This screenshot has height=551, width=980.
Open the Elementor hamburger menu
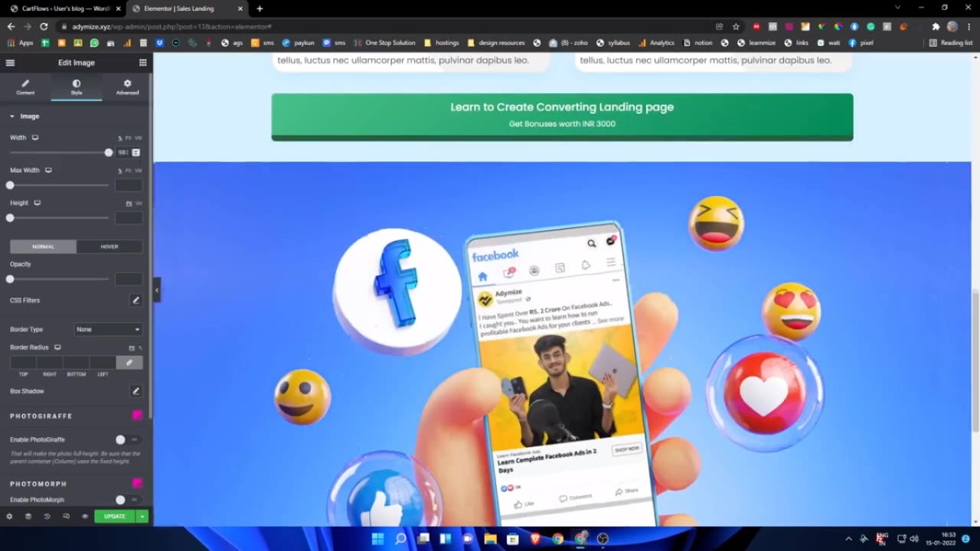(10, 63)
